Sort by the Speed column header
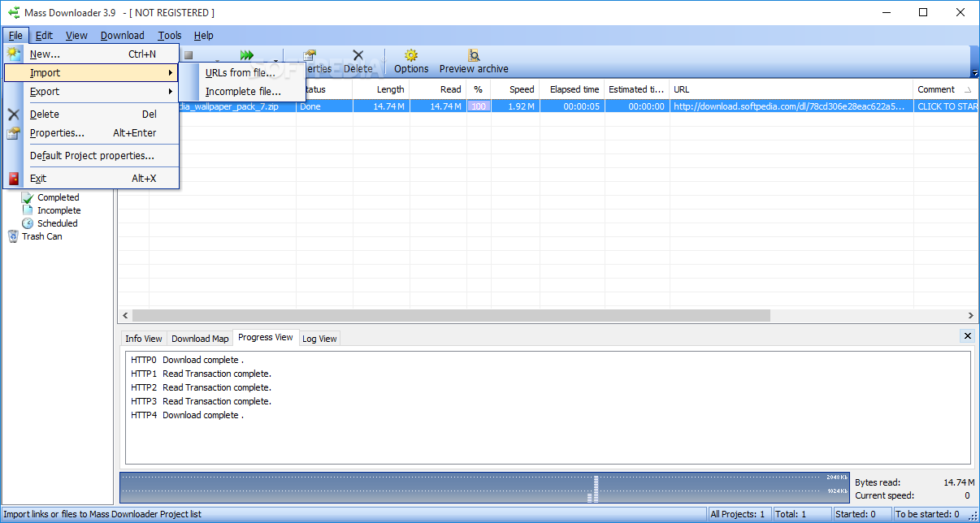Viewport: 980px width, 523px height. coord(515,89)
